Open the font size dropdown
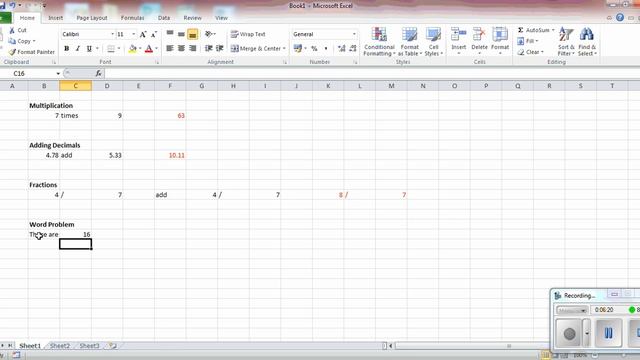640x360 pixels. 133,34
